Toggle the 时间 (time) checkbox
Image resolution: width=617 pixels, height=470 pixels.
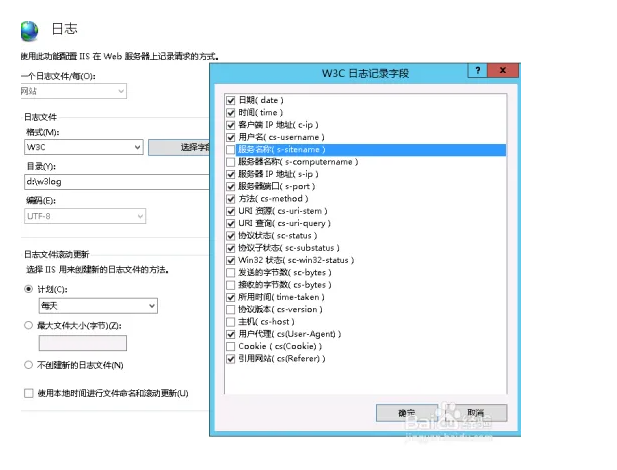point(231,113)
